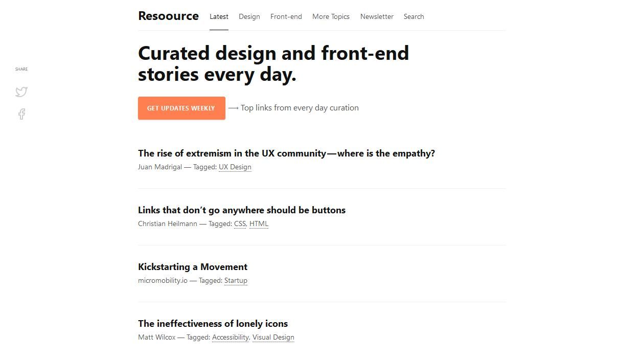Open the lonely icons article
Image resolution: width=644 pixels, height=358 pixels.
point(213,324)
